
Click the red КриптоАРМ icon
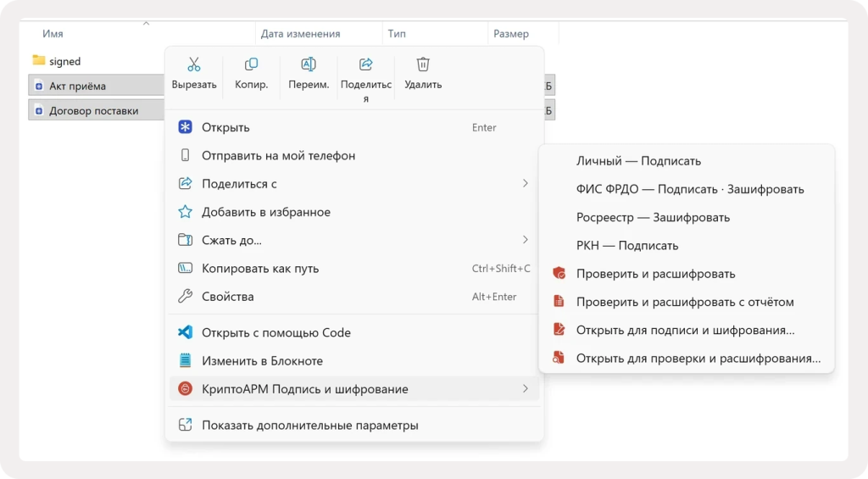[x=185, y=389]
